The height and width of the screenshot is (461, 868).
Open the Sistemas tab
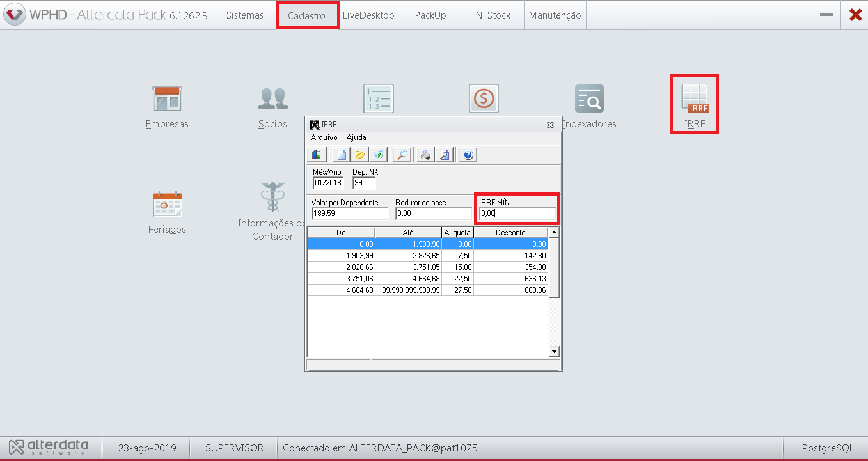click(245, 15)
